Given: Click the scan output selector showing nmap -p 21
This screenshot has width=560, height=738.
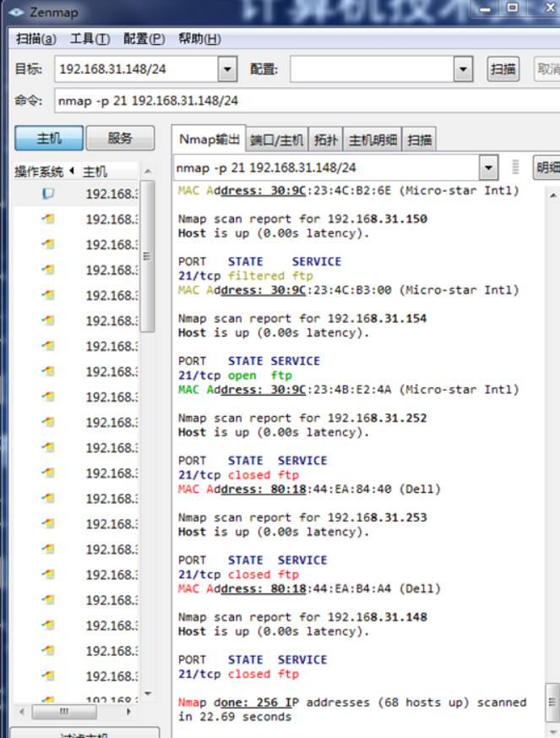Looking at the screenshot, I should [x=326, y=167].
